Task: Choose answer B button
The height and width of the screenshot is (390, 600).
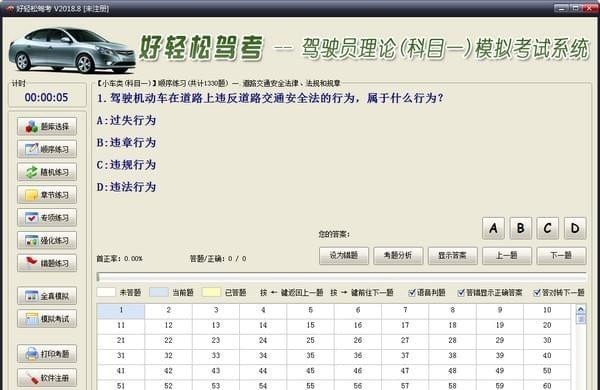Action: click(520, 228)
